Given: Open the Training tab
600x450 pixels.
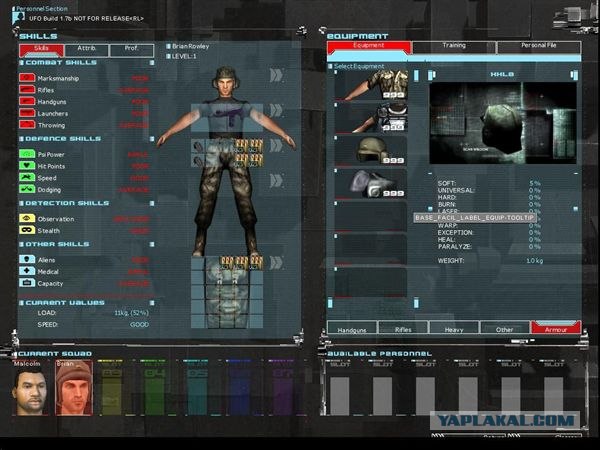Looking at the screenshot, I should coord(454,47).
